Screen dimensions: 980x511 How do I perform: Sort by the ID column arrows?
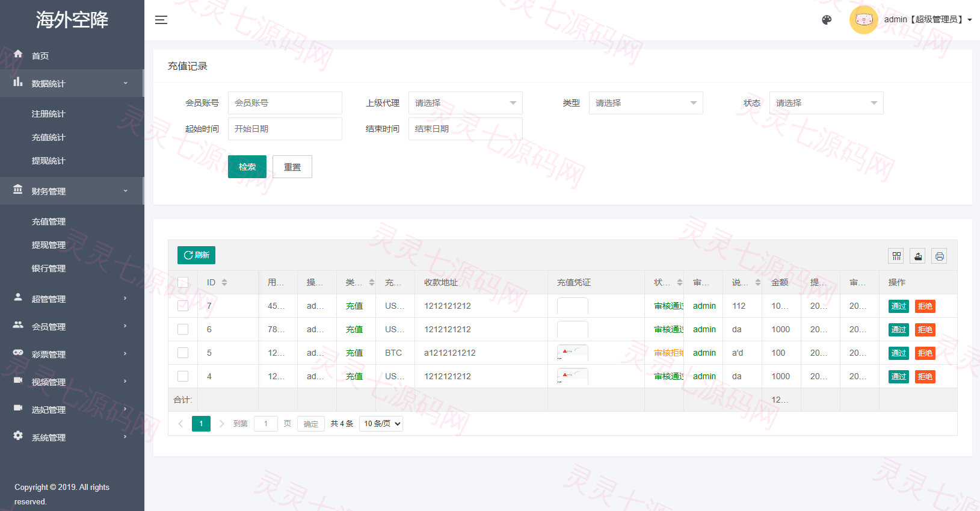224,282
